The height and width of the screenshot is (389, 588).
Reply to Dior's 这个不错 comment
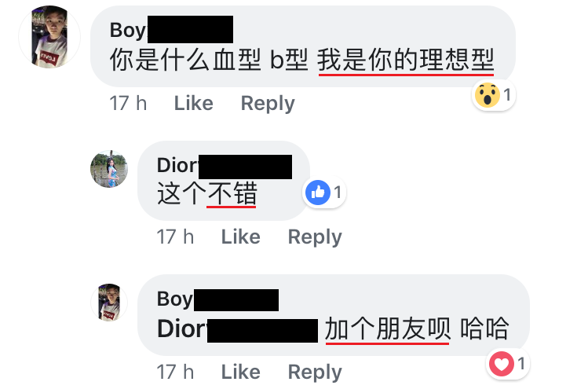tap(315, 237)
